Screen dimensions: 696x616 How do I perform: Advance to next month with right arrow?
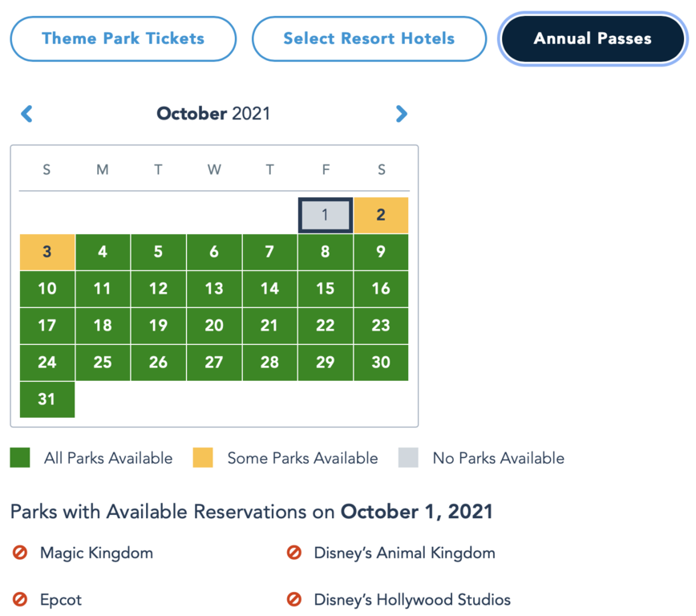402,114
